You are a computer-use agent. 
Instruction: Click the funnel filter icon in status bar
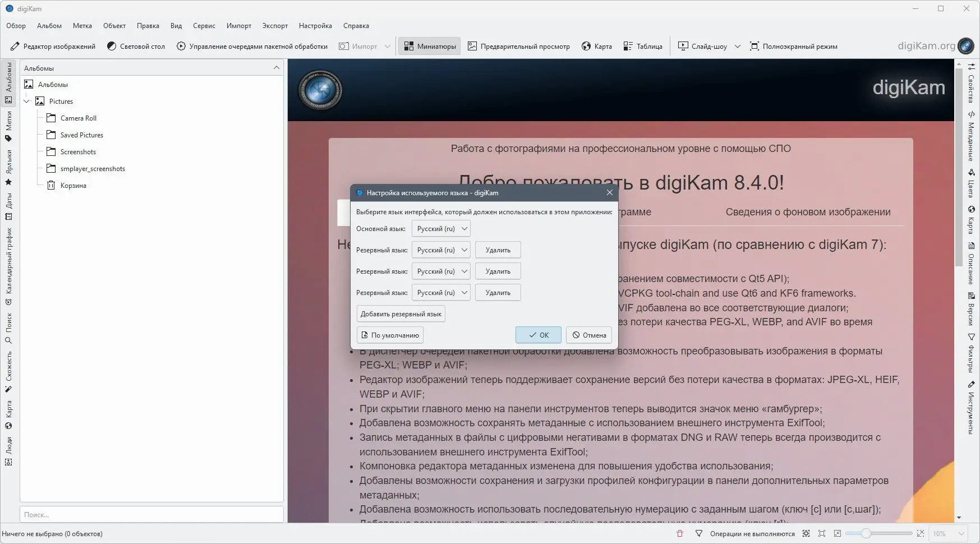(699, 534)
